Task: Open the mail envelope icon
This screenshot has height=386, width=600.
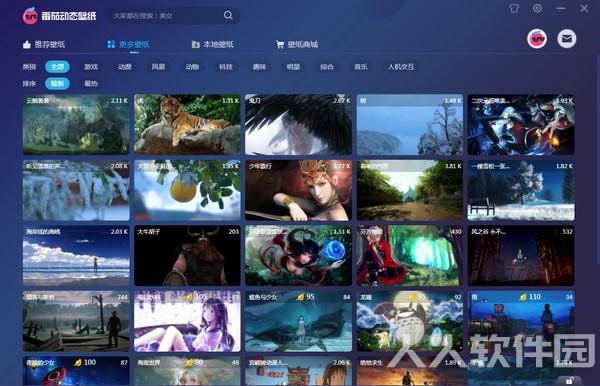Action: 567,39
